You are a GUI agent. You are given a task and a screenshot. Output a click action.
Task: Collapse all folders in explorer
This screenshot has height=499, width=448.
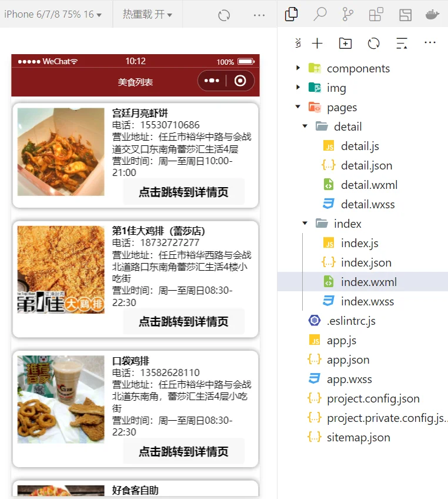click(402, 44)
